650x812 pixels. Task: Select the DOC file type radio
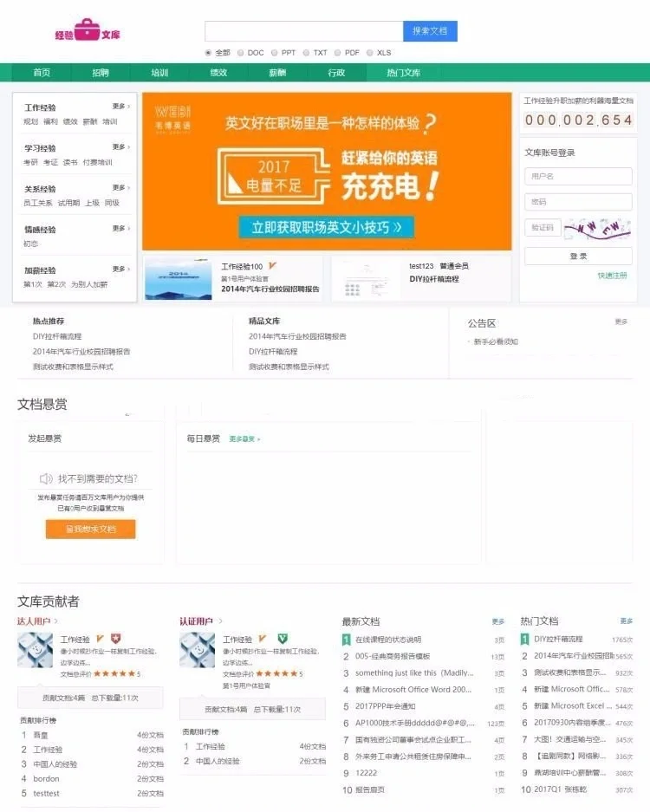(241, 53)
